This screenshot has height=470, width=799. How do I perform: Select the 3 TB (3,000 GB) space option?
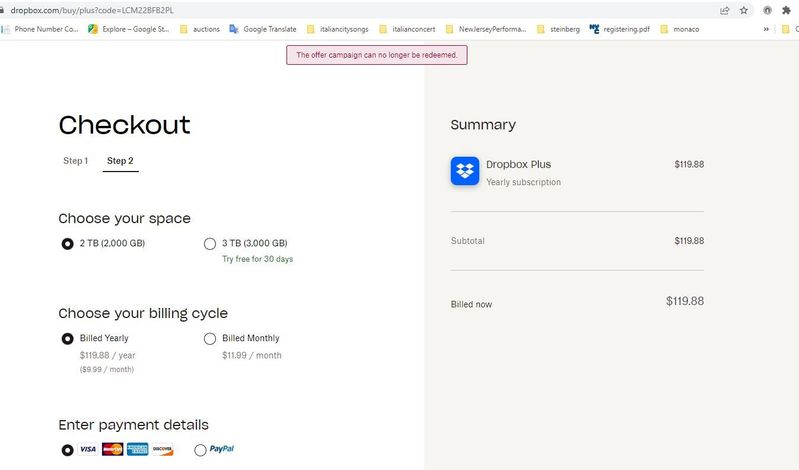[x=210, y=243]
